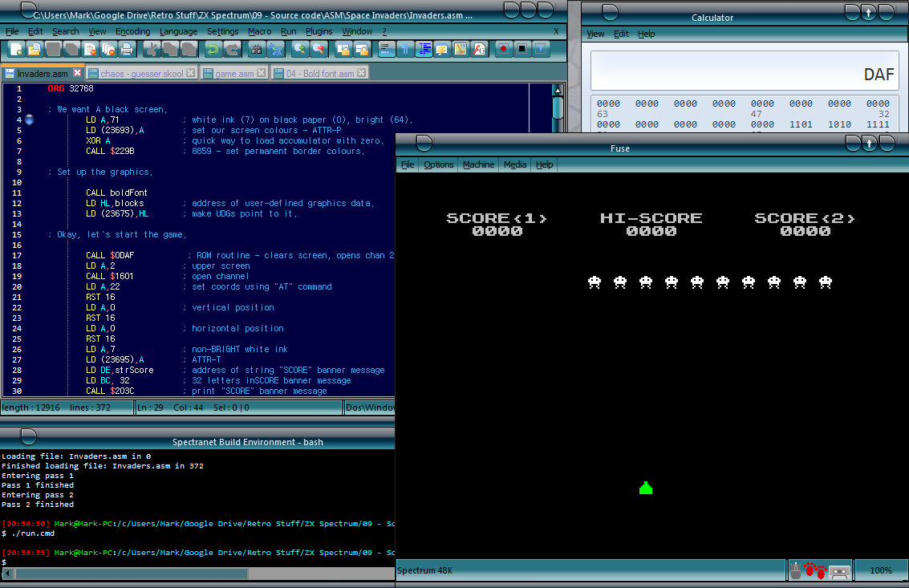
Task: Close the Invaders.asm tab with its X button
Action: click(x=76, y=73)
